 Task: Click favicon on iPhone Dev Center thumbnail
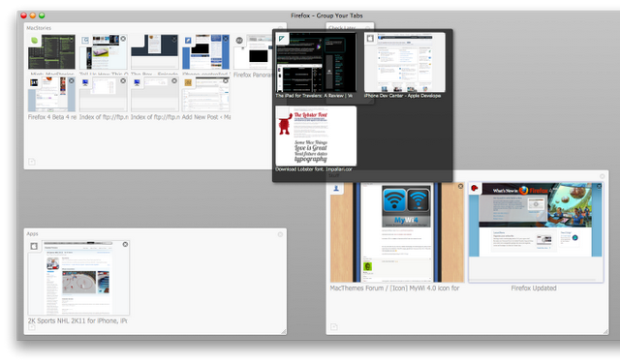370,39
